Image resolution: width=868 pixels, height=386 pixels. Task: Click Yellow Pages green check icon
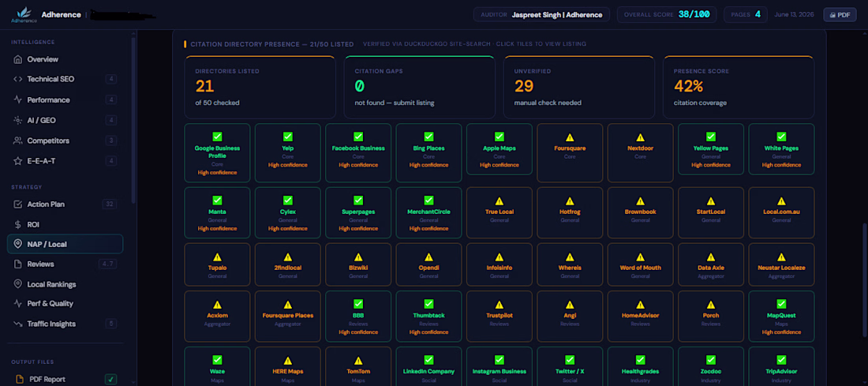pos(711,137)
